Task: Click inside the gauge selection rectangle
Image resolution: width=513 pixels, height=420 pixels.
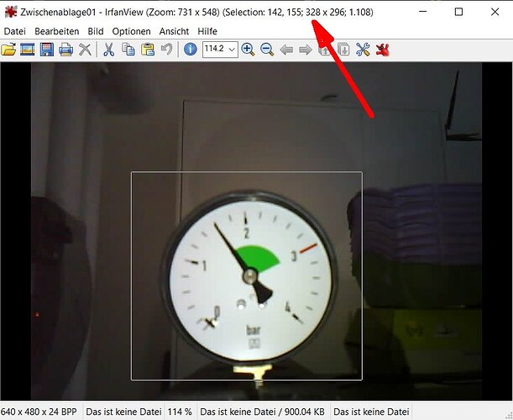Action: point(247,276)
